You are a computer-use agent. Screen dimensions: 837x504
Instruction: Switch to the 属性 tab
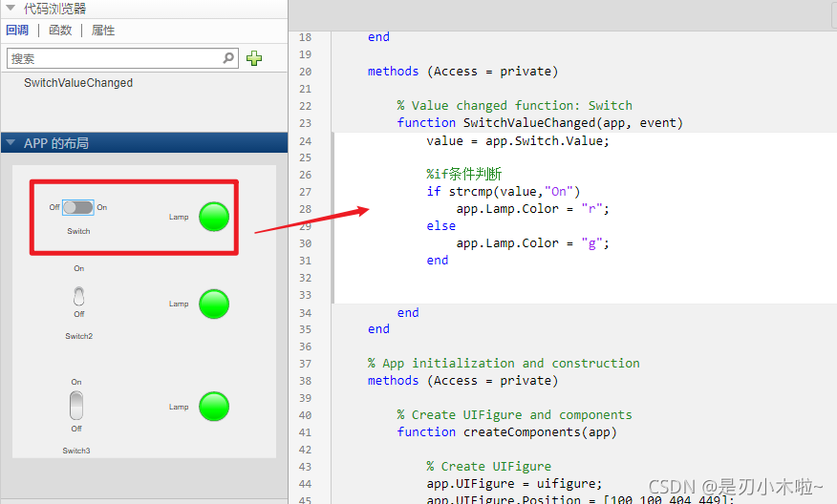[103, 31]
